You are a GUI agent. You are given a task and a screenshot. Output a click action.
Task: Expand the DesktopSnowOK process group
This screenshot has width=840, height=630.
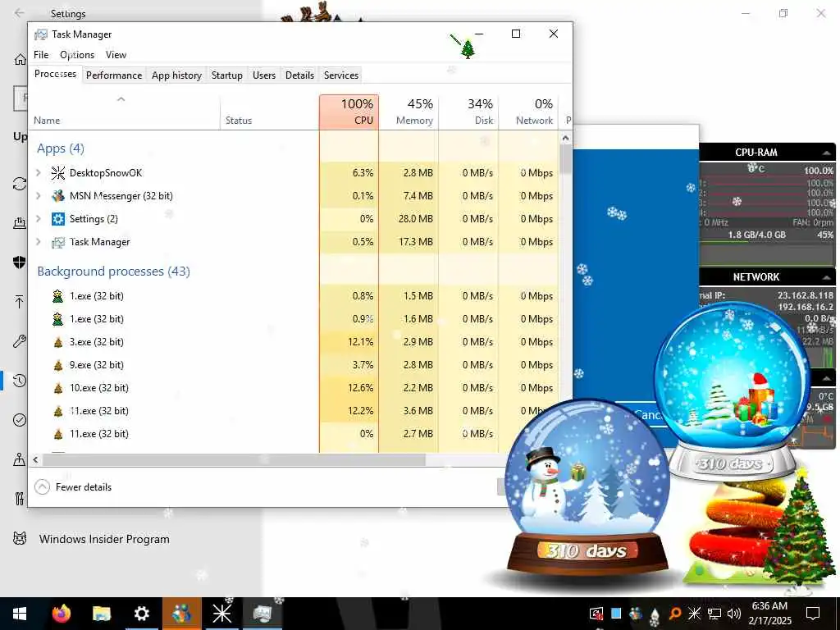[39, 172]
